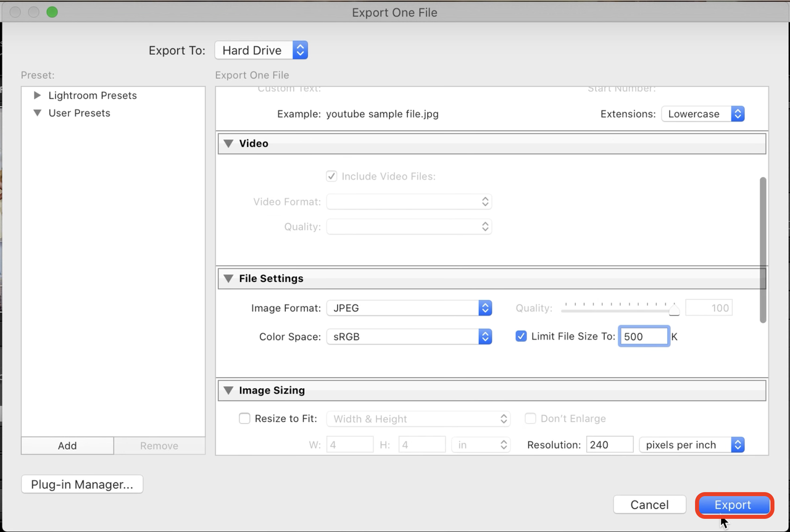Toggle the Include Video Files checkbox

tap(332, 177)
